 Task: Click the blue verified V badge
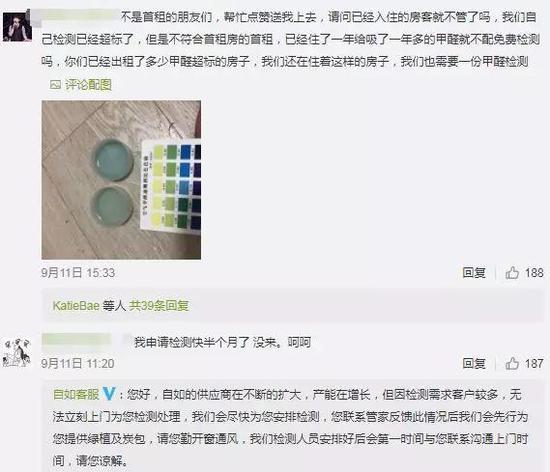109,394
